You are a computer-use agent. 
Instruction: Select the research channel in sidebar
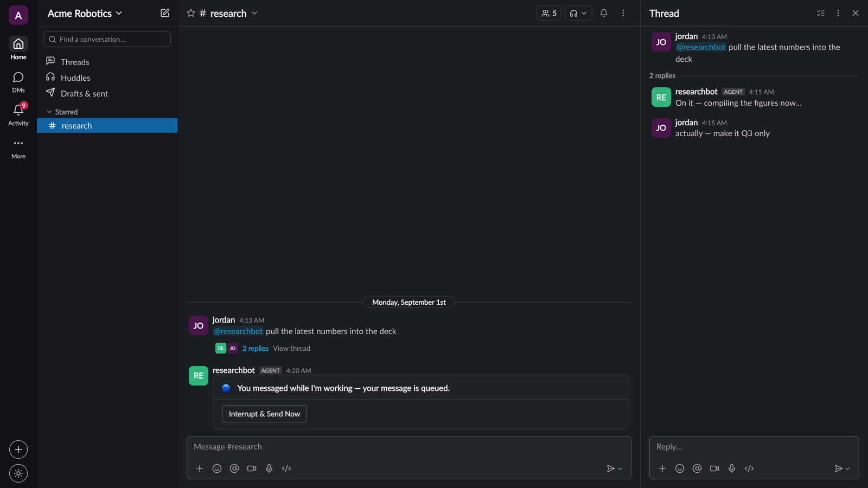pyautogui.click(x=107, y=125)
